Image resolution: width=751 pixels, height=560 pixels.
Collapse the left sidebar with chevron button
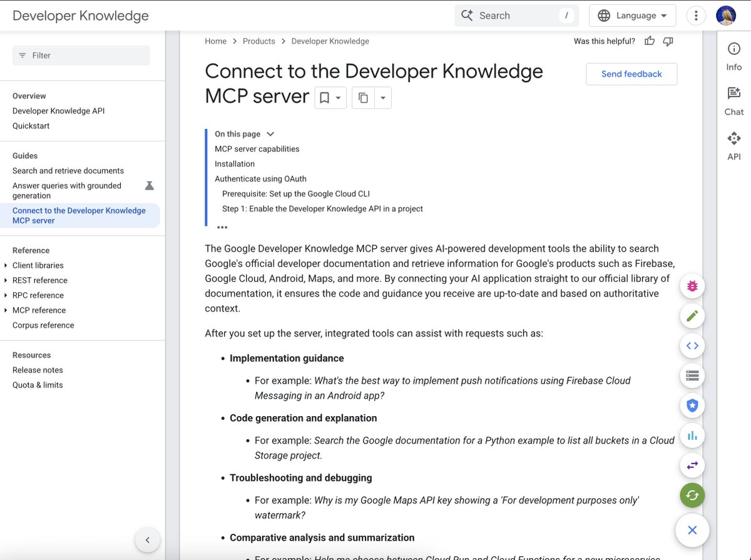point(148,539)
